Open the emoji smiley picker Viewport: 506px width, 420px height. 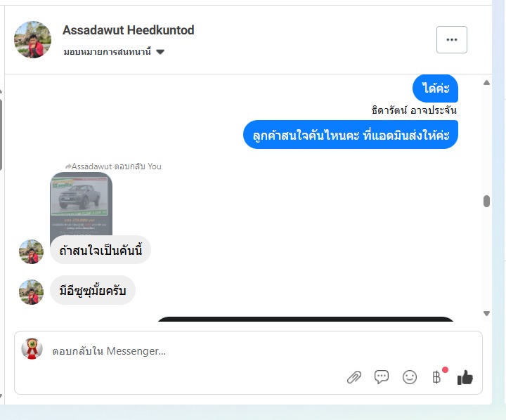[410, 377]
